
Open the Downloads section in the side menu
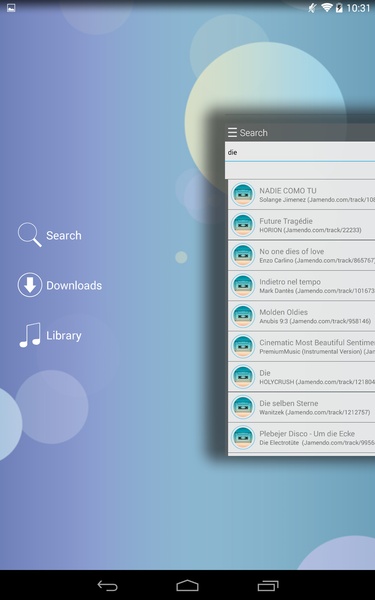pyautogui.click(x=60, y=285)
